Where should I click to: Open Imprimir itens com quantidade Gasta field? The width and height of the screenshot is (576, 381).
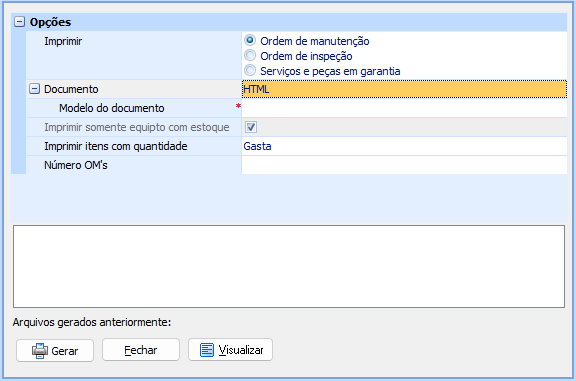click(404, 146)
